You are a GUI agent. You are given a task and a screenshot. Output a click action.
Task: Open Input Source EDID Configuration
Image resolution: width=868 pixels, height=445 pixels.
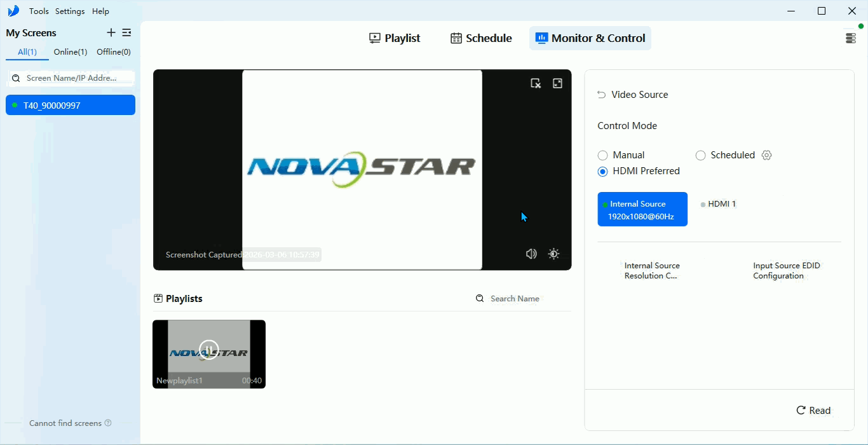[x=787, y=271]
